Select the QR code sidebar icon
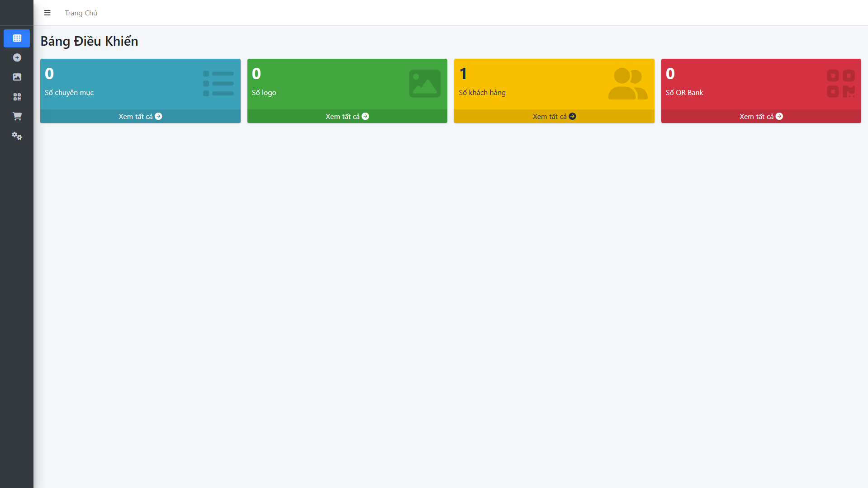 [17, 97]
